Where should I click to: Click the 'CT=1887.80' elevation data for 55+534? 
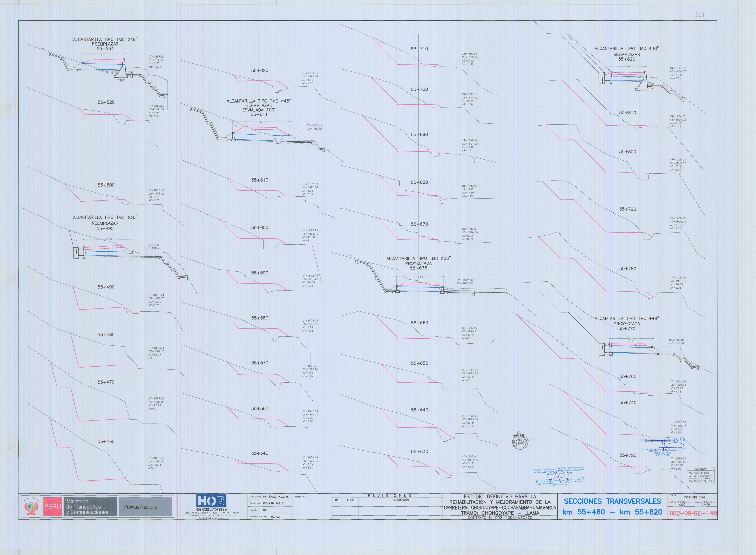156,57
